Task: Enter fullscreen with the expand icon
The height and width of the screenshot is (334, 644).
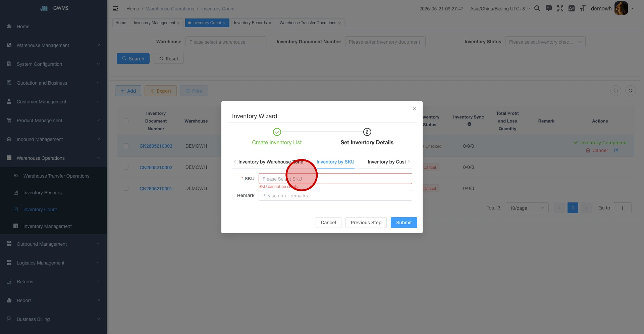Action: click(560, 8)
